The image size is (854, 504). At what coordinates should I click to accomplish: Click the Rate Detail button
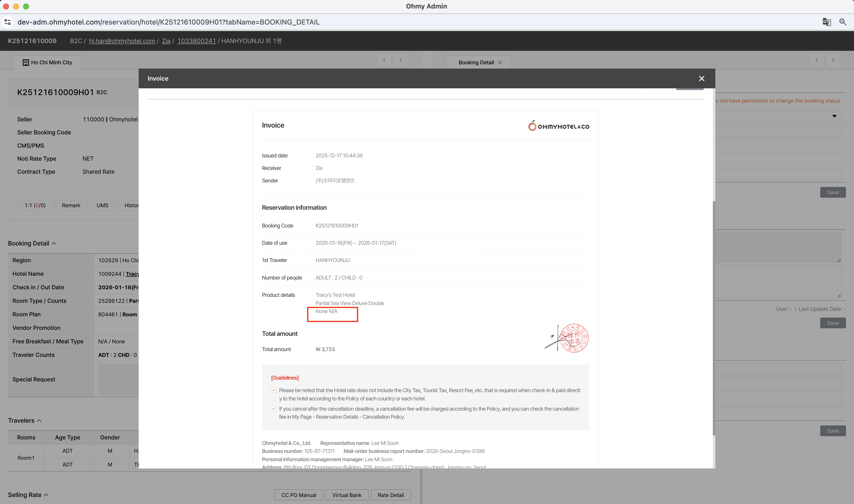coord(391,495)
